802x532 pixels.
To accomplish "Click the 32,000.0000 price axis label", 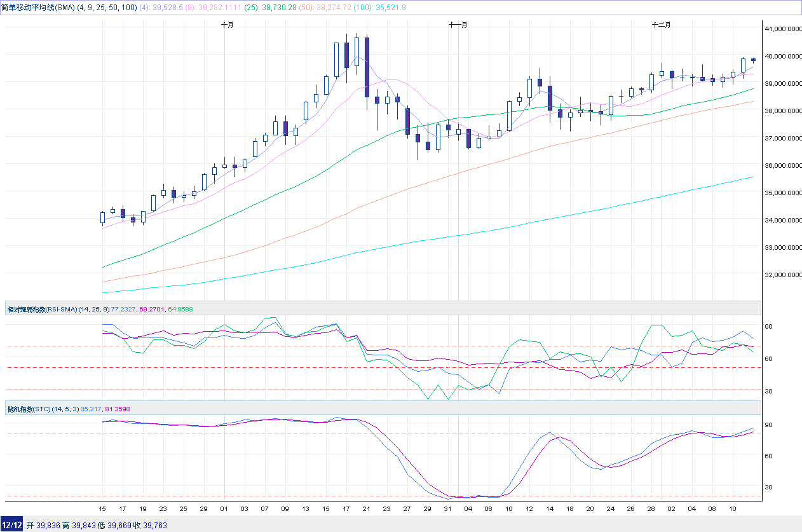I will (x=783, y=275).
